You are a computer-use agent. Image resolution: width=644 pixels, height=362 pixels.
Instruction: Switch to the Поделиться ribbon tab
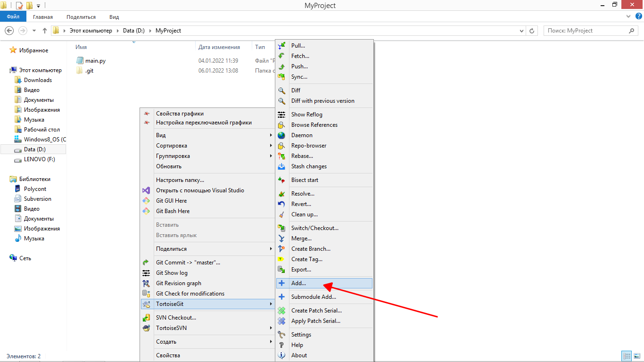pyautogui.click(x=81, y=17)
